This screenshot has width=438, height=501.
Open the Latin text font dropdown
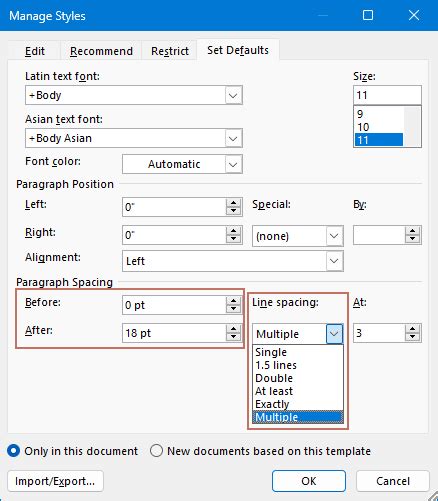point(233,96)
